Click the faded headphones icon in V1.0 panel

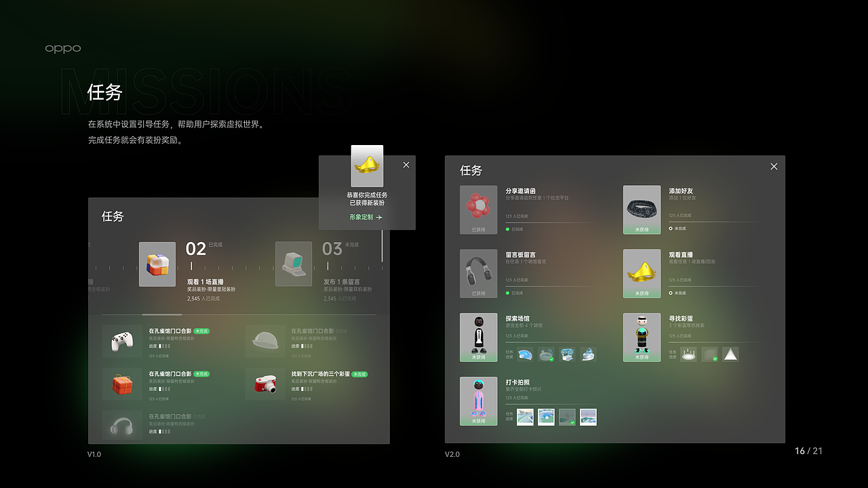pyautogui.click(x=122, y=426)
